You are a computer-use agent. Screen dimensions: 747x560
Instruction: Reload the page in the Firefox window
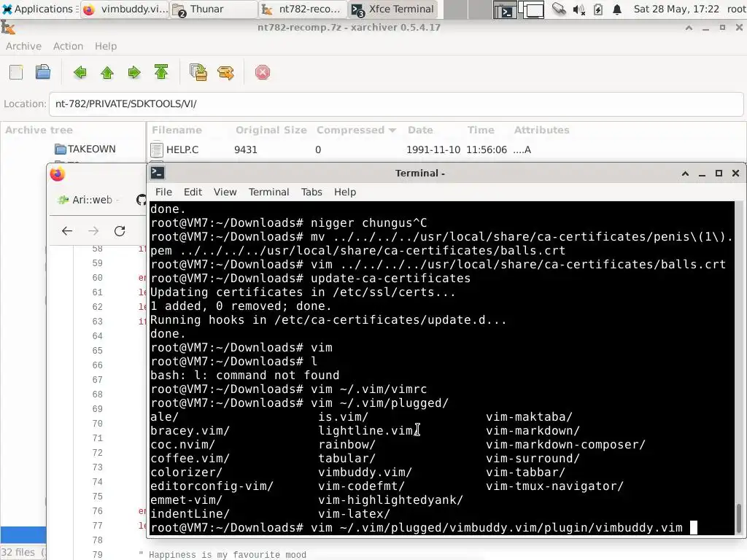click(x=120, y=231)
